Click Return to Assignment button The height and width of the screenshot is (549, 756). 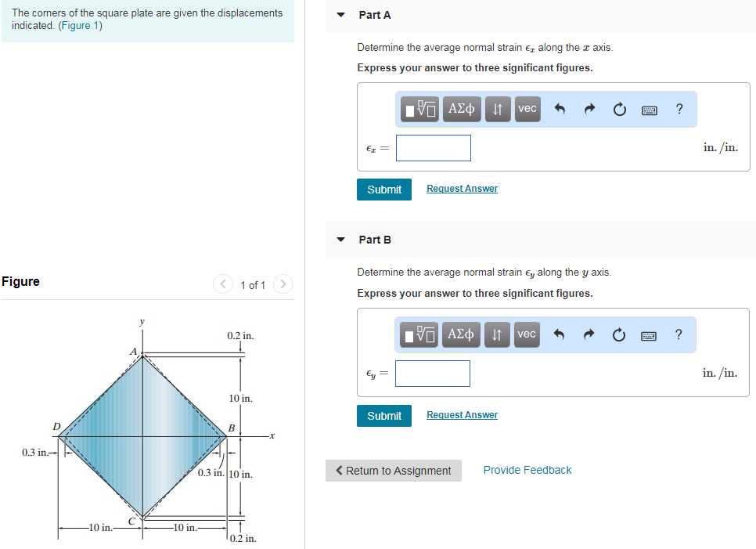click(394, 471)
